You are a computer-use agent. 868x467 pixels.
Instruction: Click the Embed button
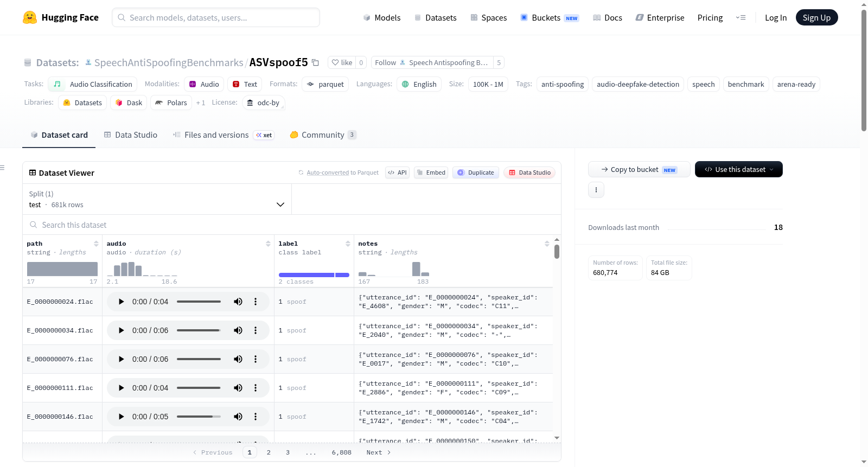point(431,172)
